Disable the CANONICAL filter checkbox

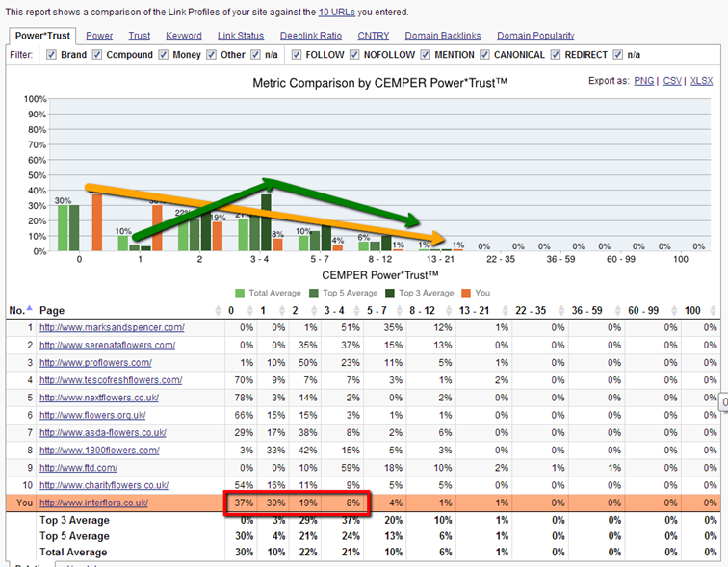tap(484, 55)
